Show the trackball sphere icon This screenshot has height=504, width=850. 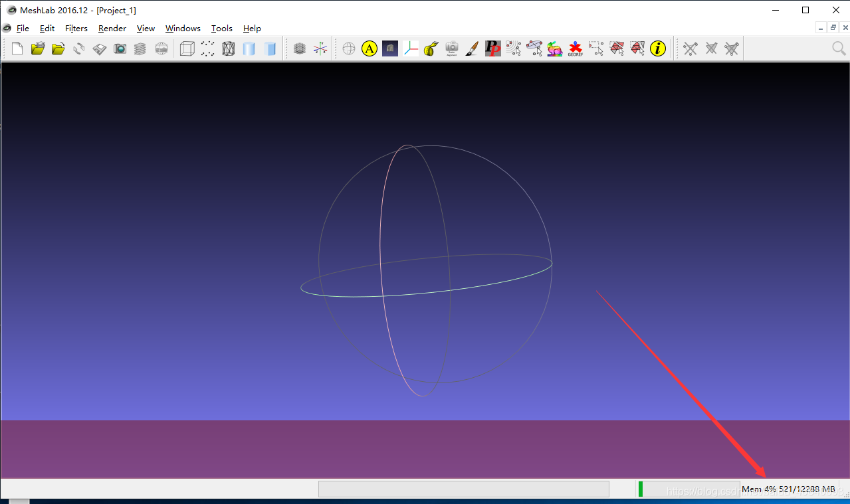click(349, 48)
